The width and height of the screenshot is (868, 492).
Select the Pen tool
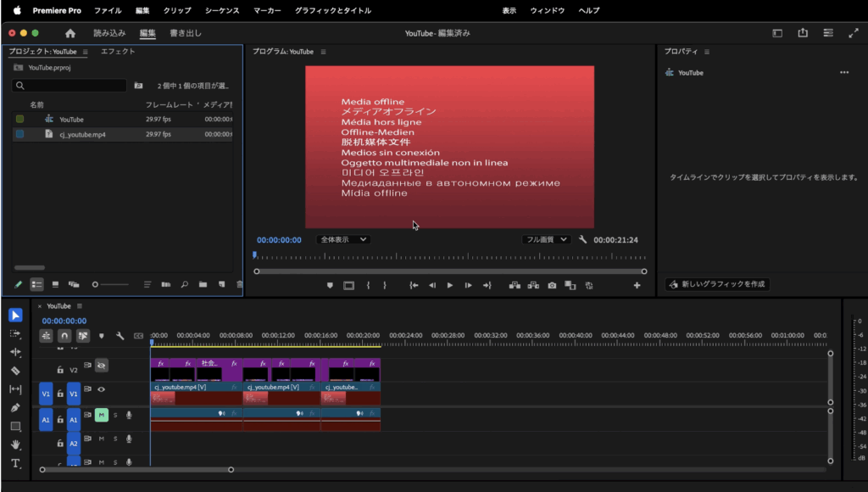click(x=15, y=408)
